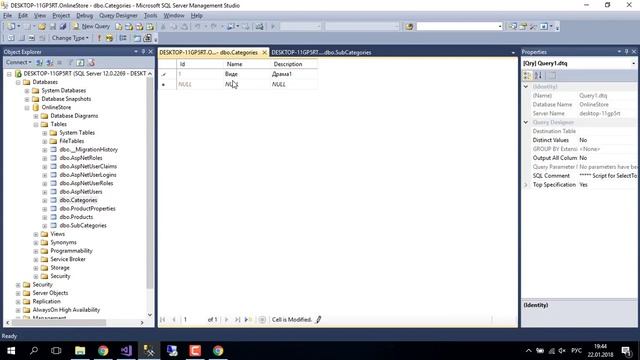Click the NULL cell in the Description column
640x360 pixels.
[293, 84]
